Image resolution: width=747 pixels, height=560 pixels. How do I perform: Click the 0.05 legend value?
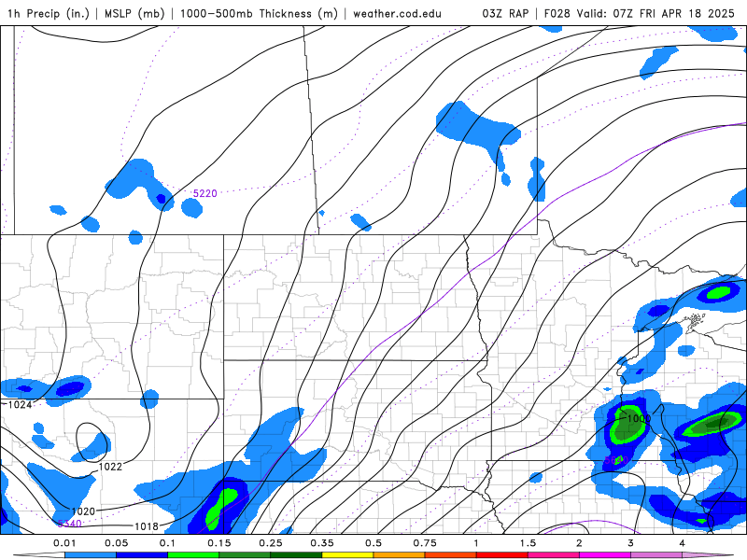(x=116, y=543)
